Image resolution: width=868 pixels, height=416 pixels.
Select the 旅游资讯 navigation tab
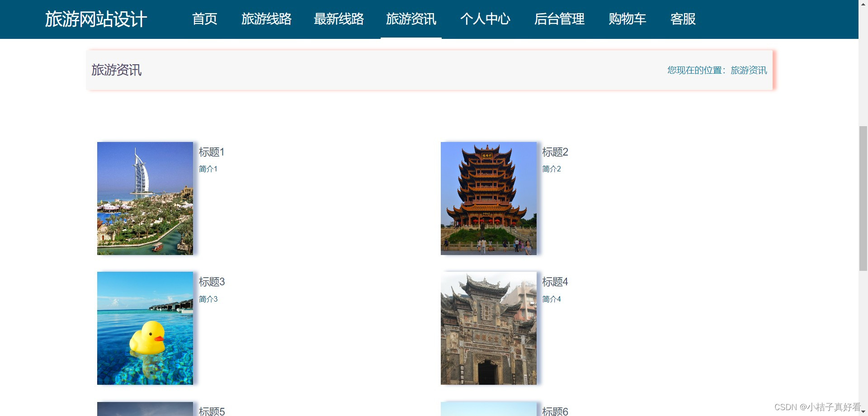(x=411, y=19)
